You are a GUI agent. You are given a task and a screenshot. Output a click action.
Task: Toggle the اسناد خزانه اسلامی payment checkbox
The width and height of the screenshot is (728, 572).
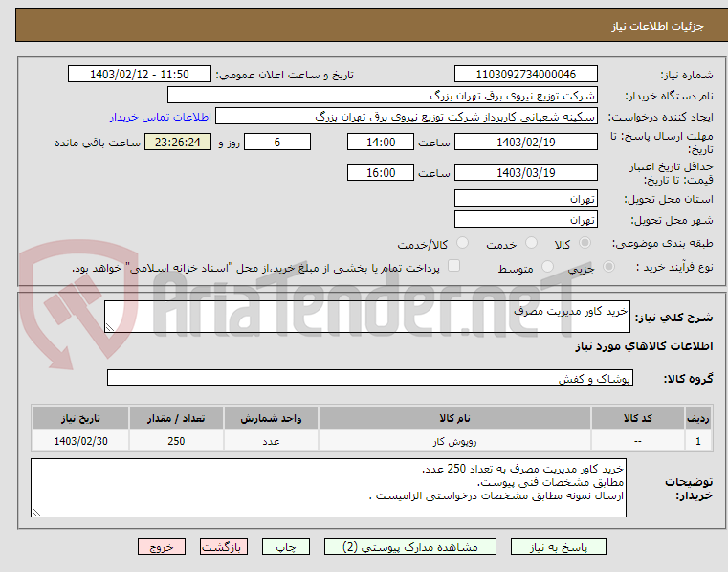453,266
